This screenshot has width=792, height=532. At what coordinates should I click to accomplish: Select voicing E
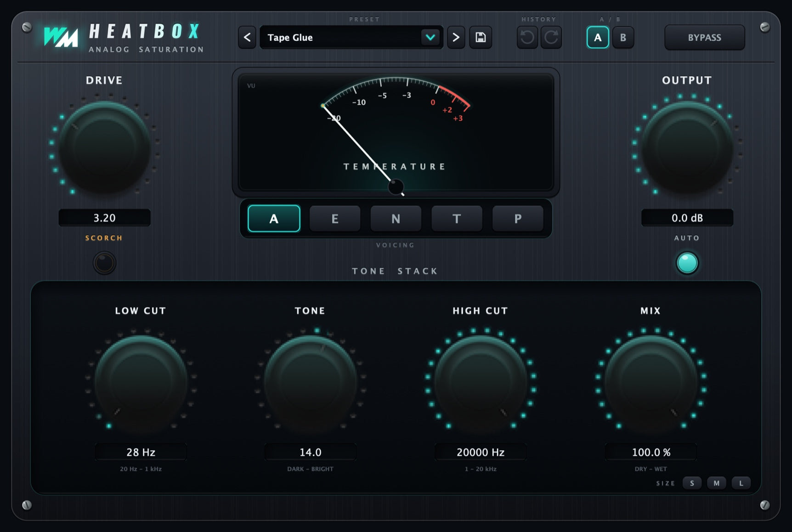[x=335, y=219]
